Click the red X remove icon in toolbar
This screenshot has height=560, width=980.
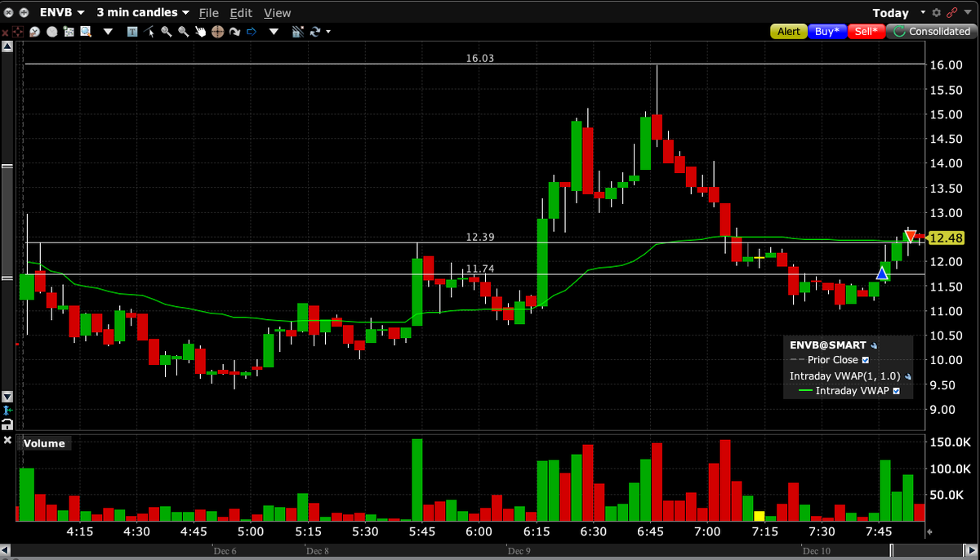[5, 33]
